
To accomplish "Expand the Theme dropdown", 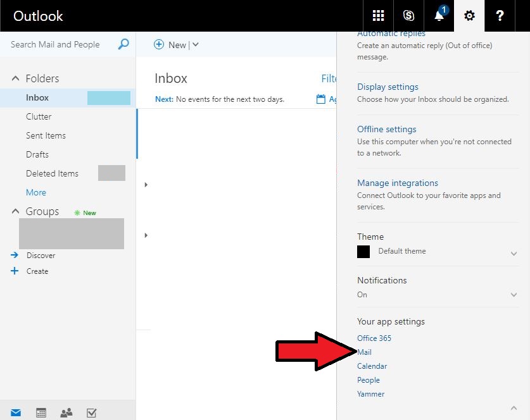I will [514, 253].
